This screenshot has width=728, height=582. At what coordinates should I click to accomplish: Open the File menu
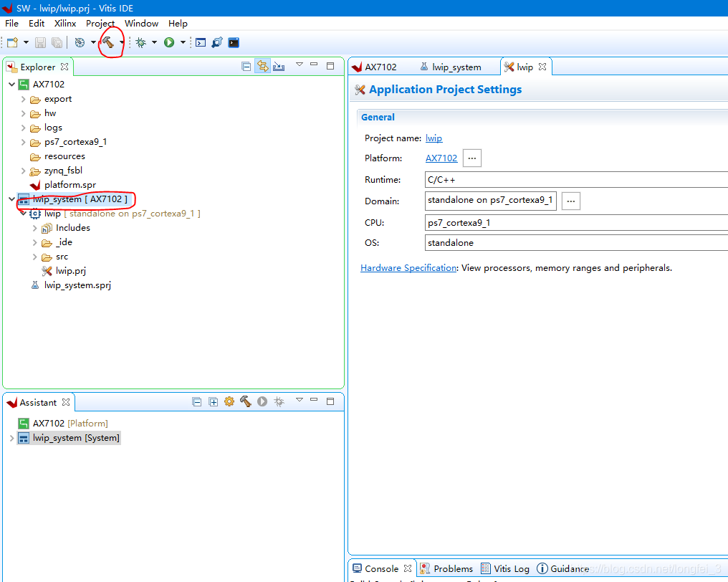click(x=11, y=23)
